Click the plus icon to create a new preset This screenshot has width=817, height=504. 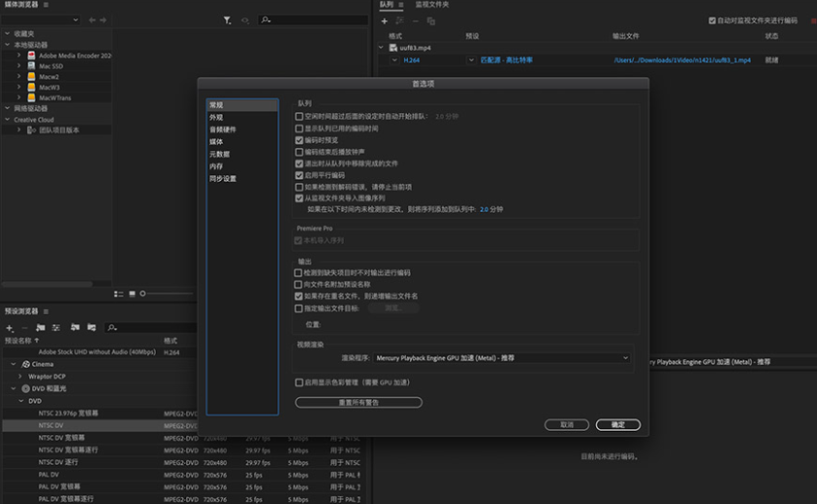click(x=10, y=328)
